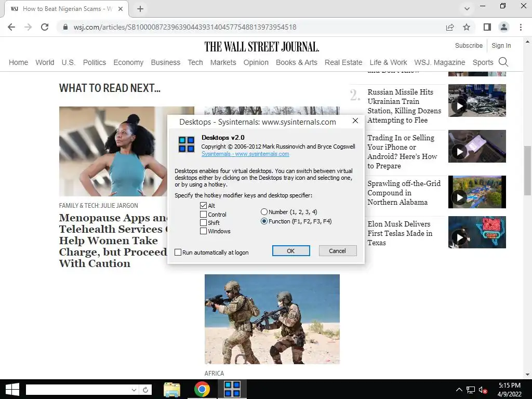Click the browser forward arrow
532x399 pixels.
point(28,27)
